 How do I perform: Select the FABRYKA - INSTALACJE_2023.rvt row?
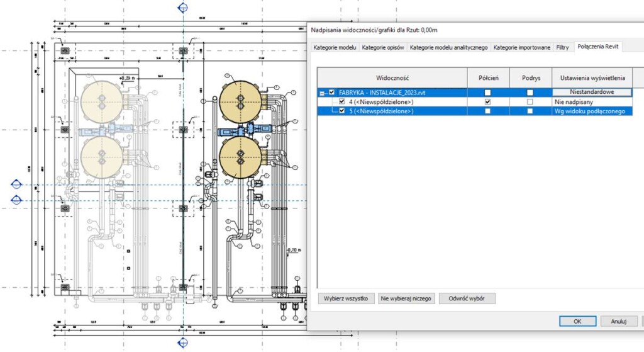click(x=474, y=93)
